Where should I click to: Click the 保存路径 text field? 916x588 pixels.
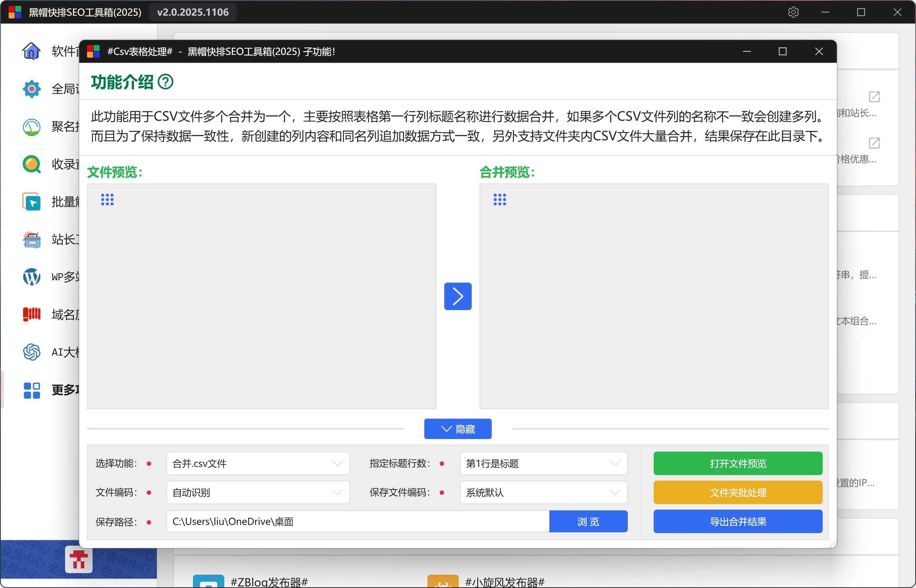click(357, 521)
